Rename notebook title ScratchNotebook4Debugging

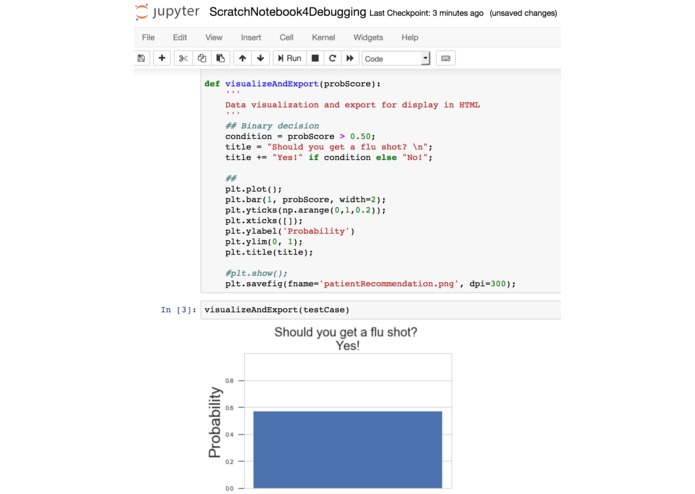tap(288, 12)
